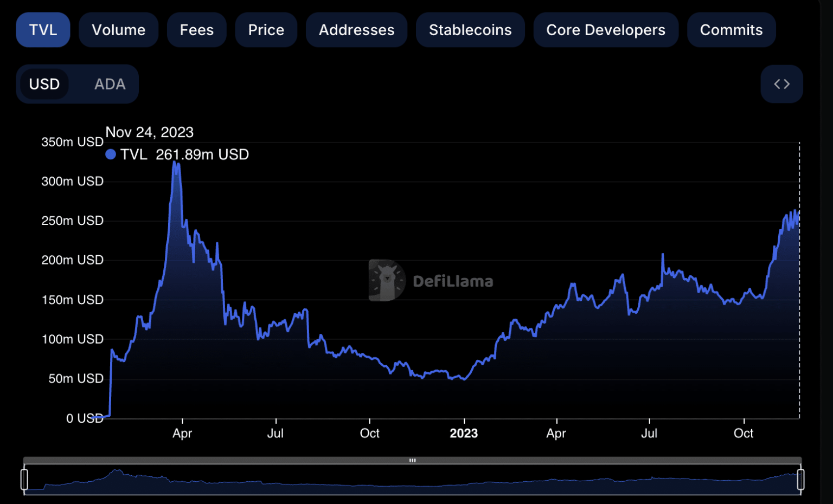Switch to the Volume tab
Viewport: 833px width, 504px height.
(118, 30)
